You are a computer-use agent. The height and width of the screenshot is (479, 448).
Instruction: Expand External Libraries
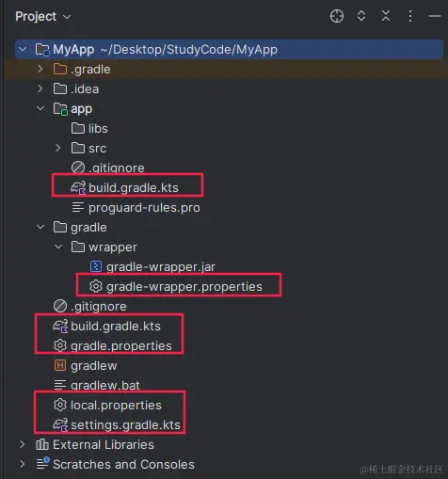[23, 444]
